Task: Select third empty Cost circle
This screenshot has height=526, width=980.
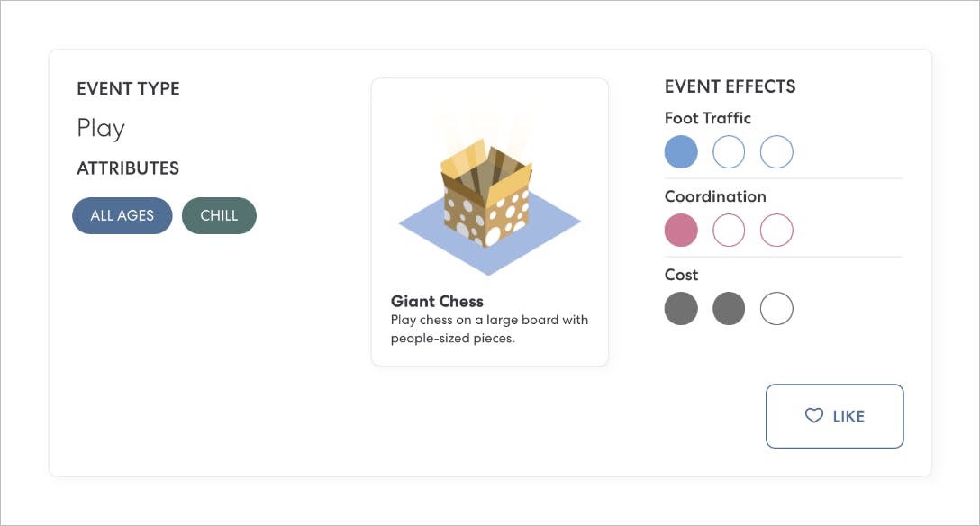Action: 776,309
